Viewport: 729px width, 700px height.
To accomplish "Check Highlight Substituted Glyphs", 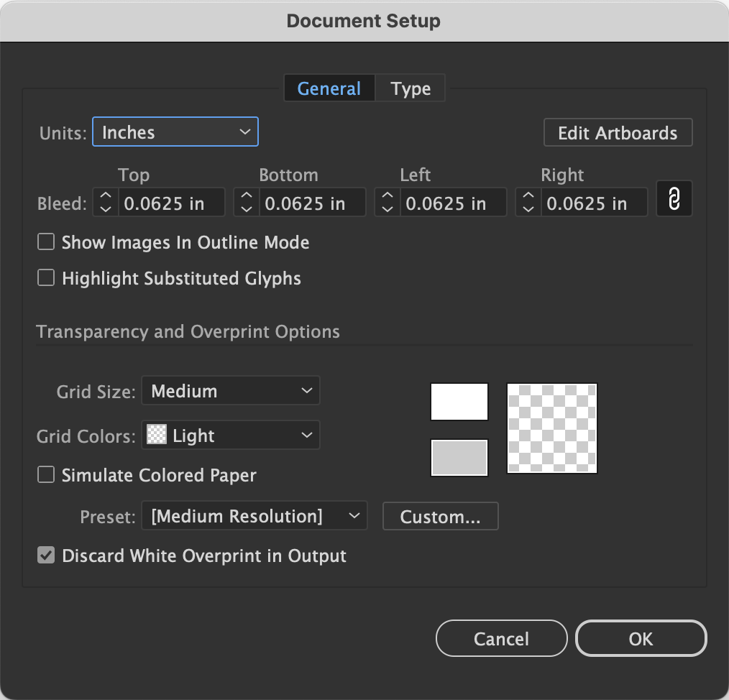I will coord(46,277).
